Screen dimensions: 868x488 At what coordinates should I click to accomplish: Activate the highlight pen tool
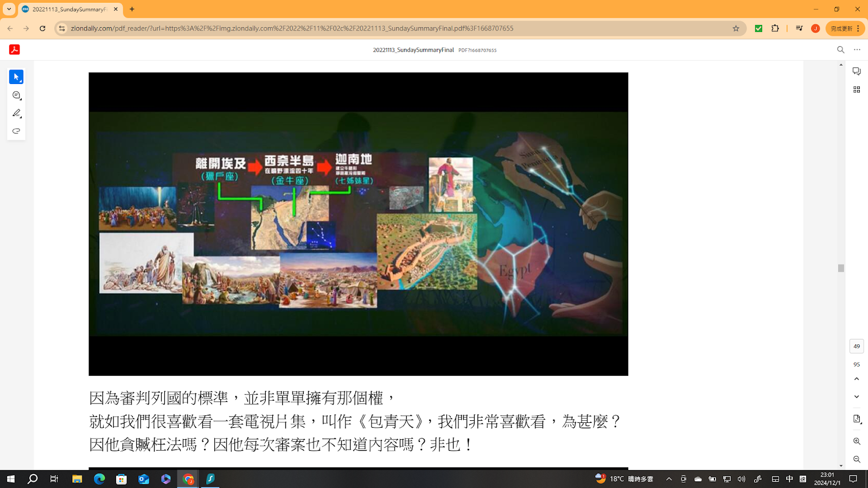16,113
